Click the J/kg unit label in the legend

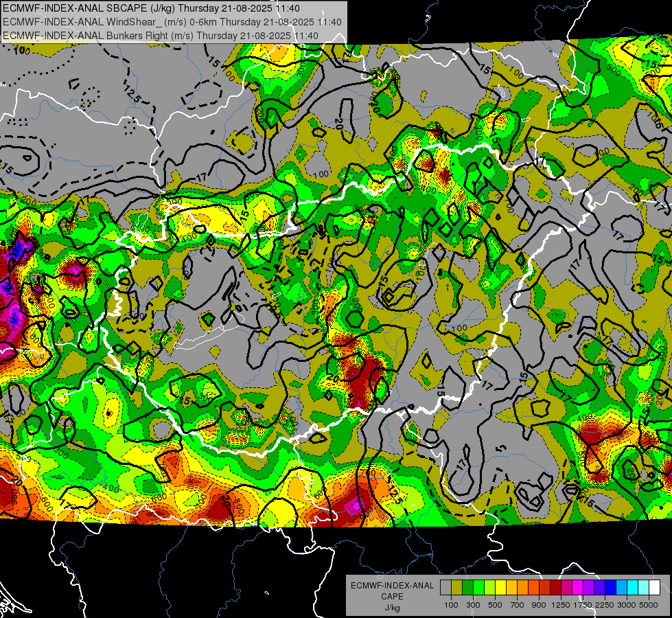(x=392, y=608)
